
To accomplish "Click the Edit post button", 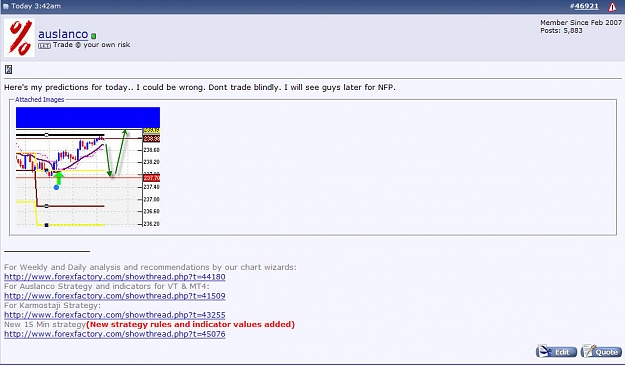I will [x=556, y=351].
